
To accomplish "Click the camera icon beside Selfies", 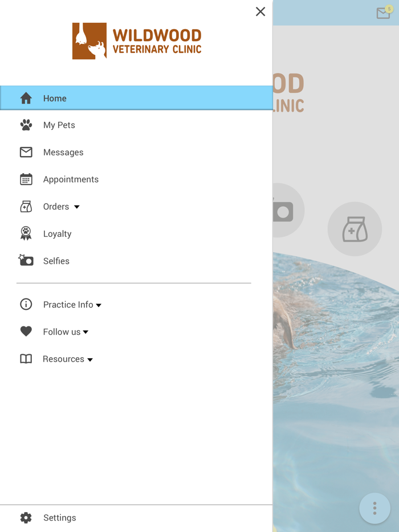I will pos(26,260).
